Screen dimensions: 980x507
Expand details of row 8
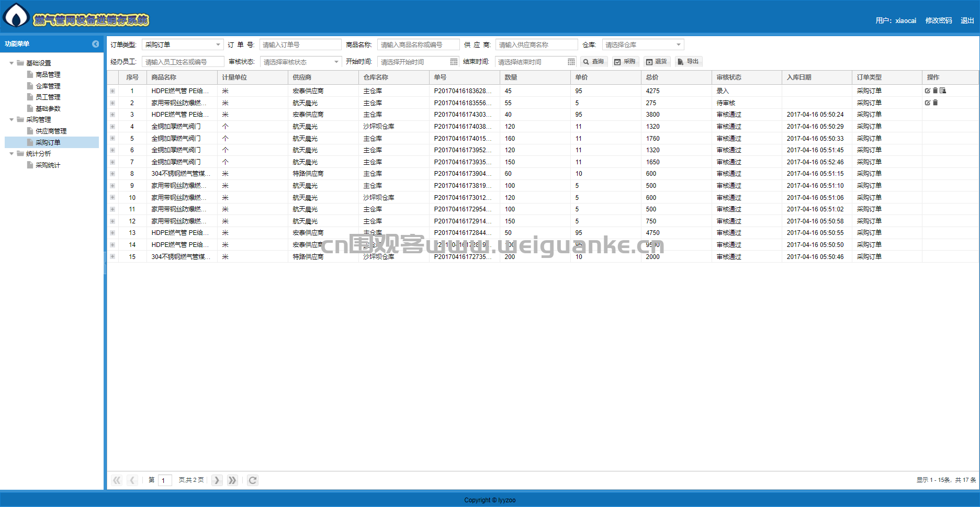tap(112, 174)
